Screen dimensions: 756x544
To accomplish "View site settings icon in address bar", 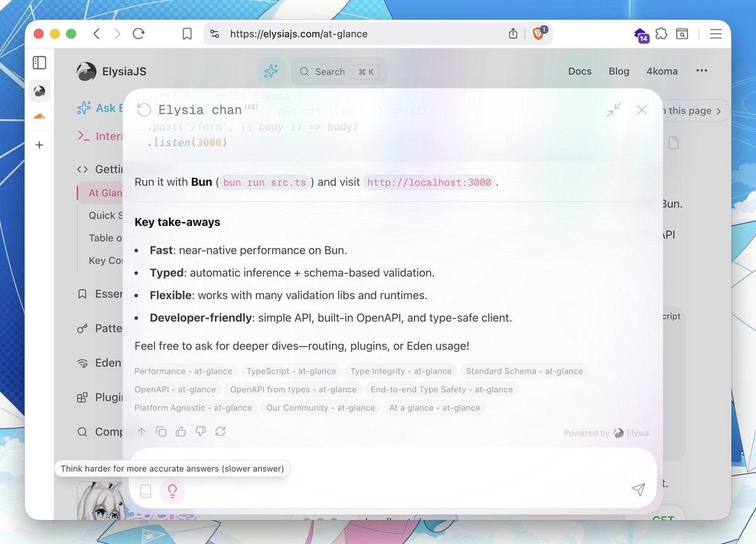I will tap(215, 34).
